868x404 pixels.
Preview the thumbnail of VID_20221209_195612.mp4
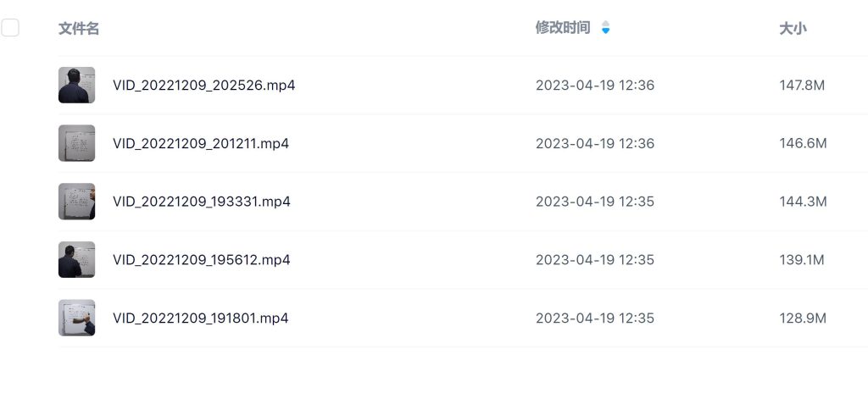click(76, 260)
